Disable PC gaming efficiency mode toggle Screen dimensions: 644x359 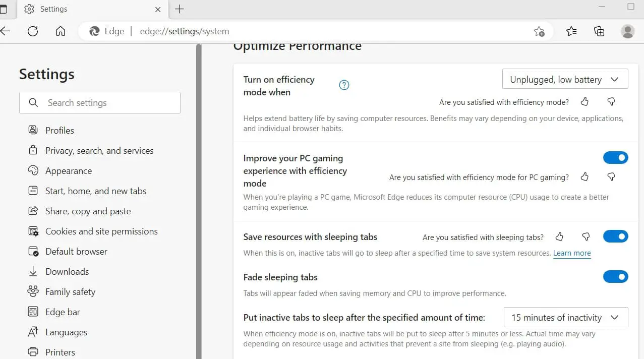(x=615, y=158)
